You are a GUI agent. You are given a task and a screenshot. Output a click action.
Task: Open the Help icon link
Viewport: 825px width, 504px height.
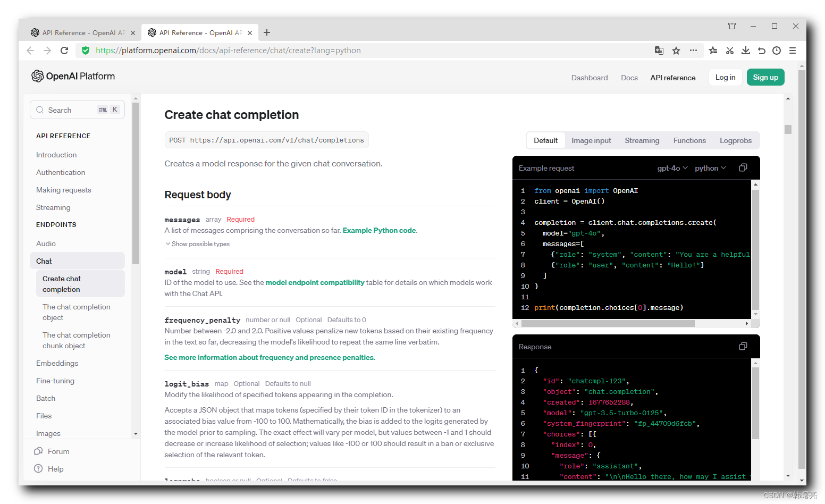tap(38, 468)
